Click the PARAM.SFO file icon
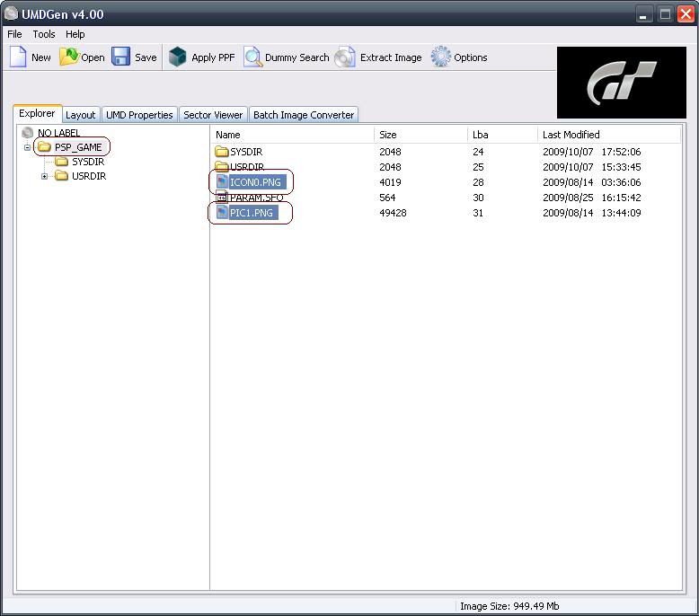The image size is (699, 616). pos(222,197)
